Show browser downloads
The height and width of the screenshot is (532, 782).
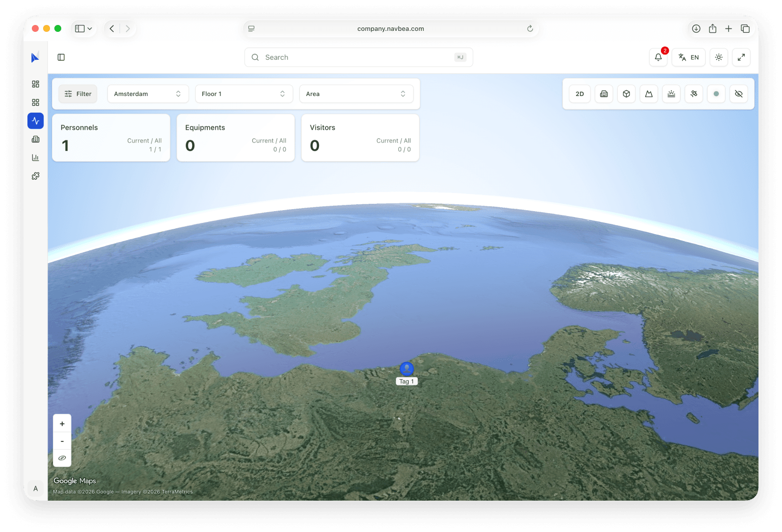696,29
